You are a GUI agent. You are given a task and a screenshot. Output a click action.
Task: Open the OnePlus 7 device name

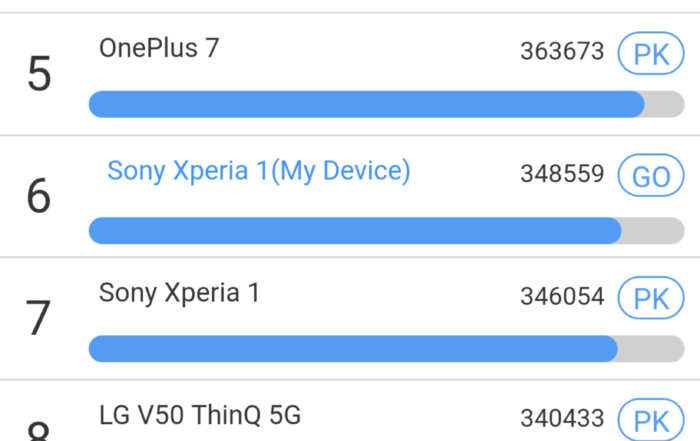[x=159, y=48]
